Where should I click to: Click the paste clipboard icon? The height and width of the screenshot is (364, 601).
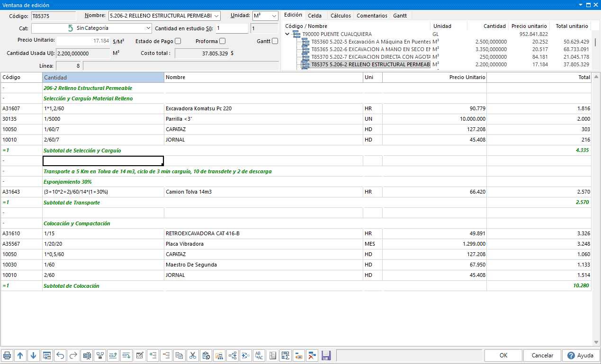[x=206, y=355]
